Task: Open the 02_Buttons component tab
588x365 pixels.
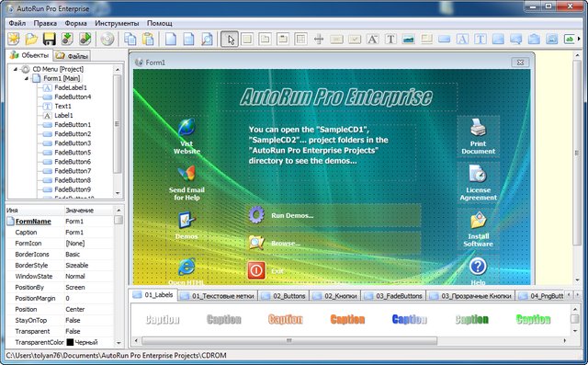Action: [284, 296]
